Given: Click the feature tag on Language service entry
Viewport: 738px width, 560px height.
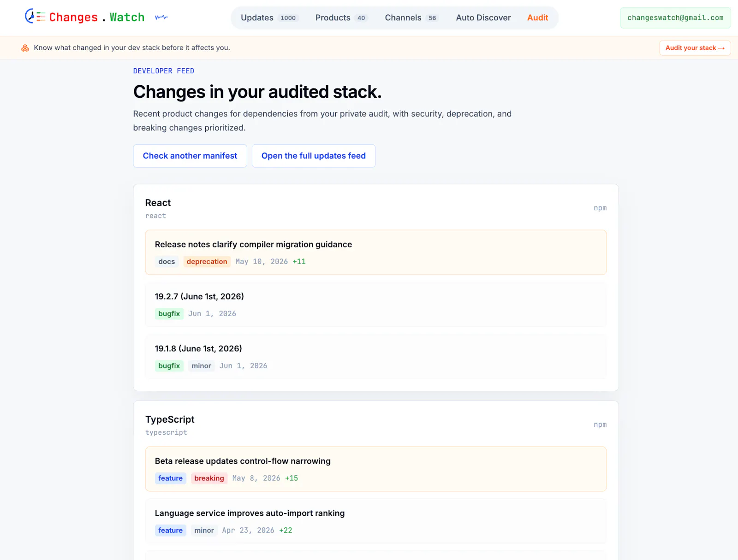Looking at the screenshot, I should coord(171,531).
